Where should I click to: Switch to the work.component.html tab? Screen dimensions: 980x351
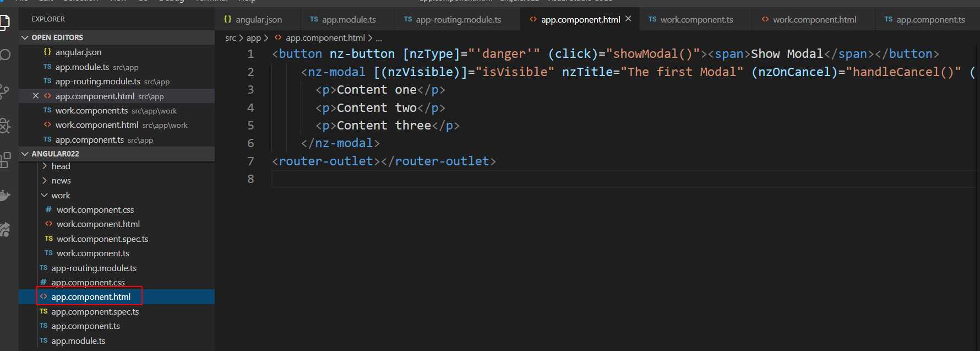814,19
